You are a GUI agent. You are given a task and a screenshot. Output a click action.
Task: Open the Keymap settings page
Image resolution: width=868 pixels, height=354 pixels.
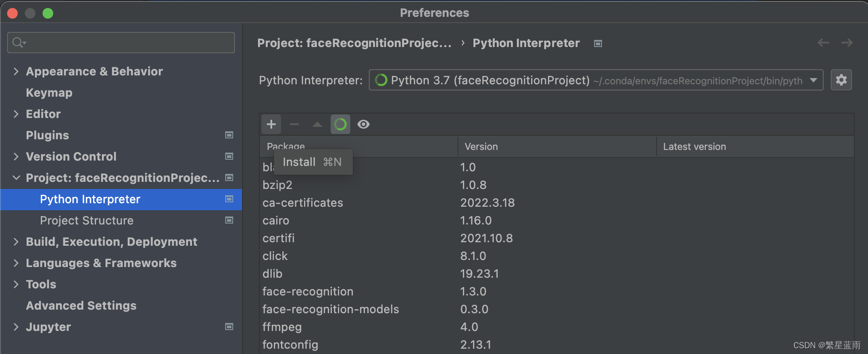click(x=49, y=93)
